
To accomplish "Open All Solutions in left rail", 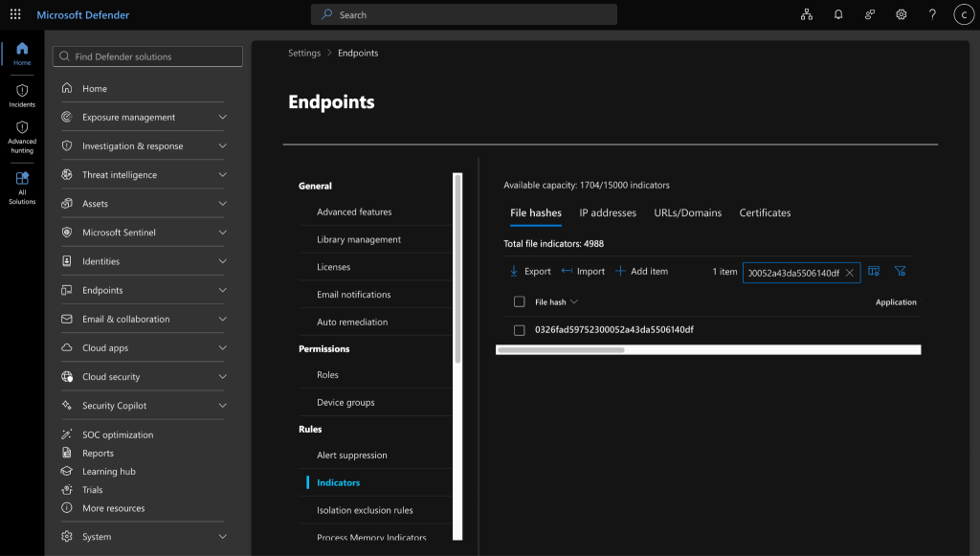I will (22, 188).
